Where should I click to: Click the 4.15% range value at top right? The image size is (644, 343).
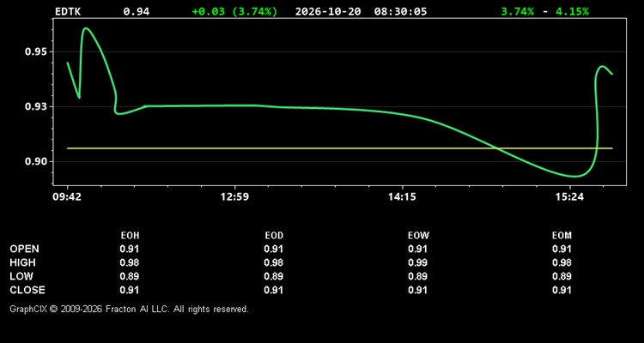click(x=572, y=11)
